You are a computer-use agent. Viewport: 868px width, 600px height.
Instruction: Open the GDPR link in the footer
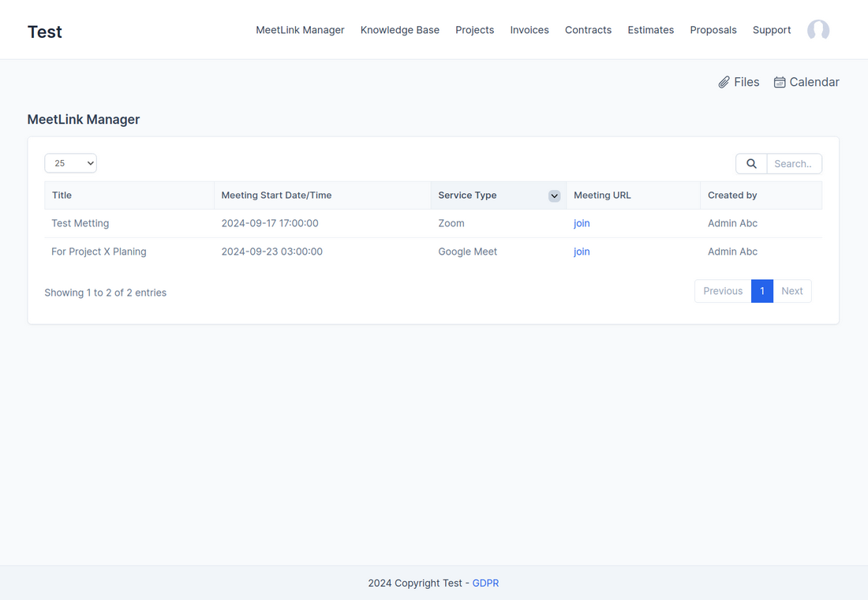pos(485,583)
